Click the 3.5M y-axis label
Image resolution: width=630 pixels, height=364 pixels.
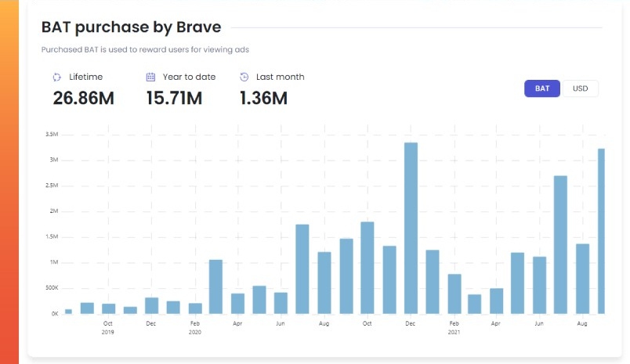(x=52, y=135)
